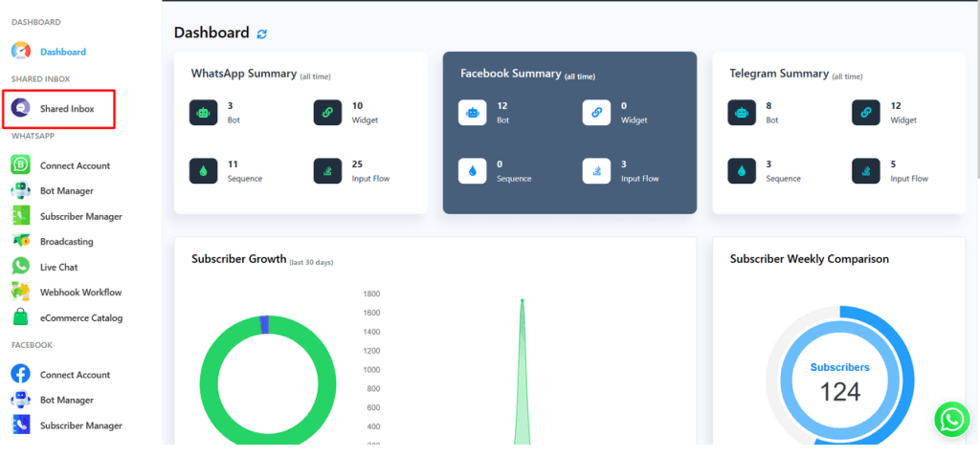The height and width of the screenshot is (457, 980).
Task: Select Webhook Workflow menu item
Action: [x=80, y=293]
